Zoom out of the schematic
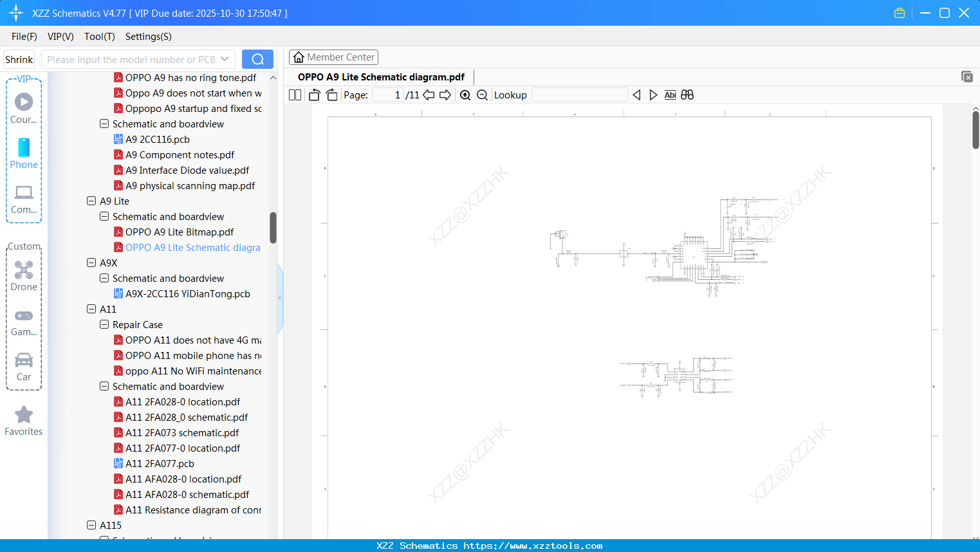The width and height of the screenshot is (980, 552). [x=483, y=95]
